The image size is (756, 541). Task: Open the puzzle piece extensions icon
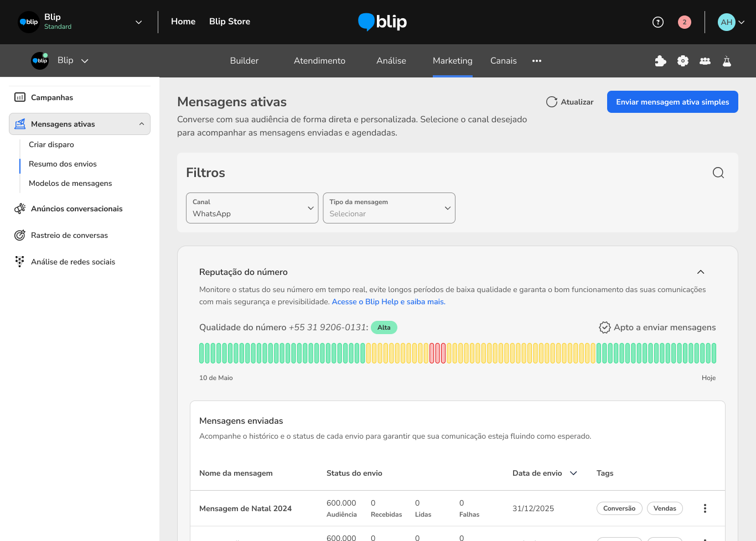click(660, 61)
